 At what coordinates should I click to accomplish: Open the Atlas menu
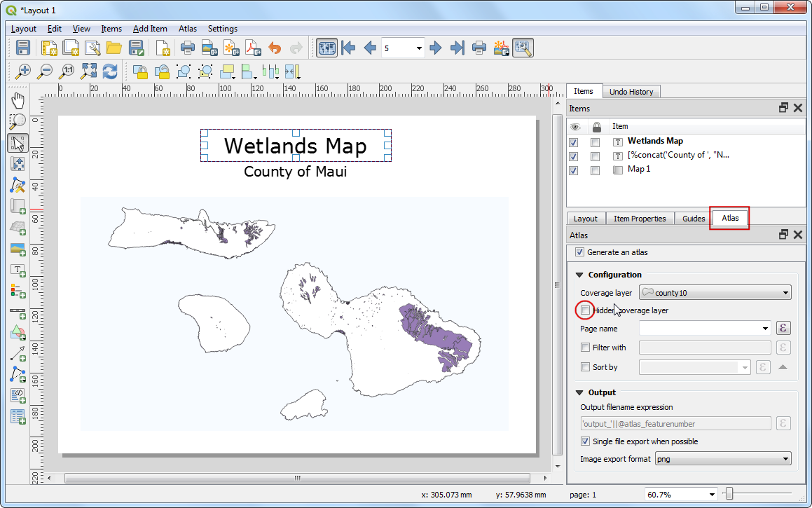point(187,29)
